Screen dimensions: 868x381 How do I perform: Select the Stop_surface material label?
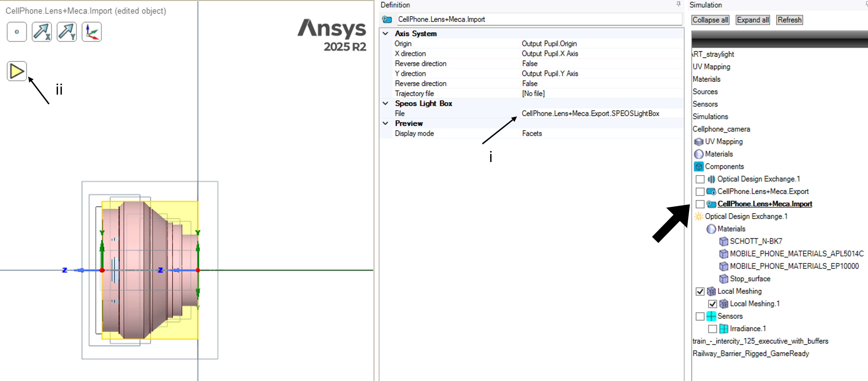[x=750, y=279]
